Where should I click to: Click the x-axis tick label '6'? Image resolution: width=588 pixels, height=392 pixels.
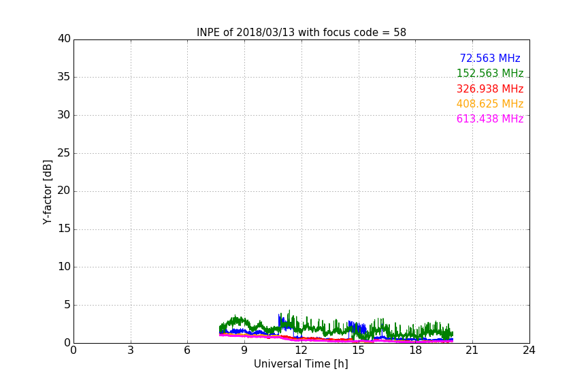tap(187, 350)
